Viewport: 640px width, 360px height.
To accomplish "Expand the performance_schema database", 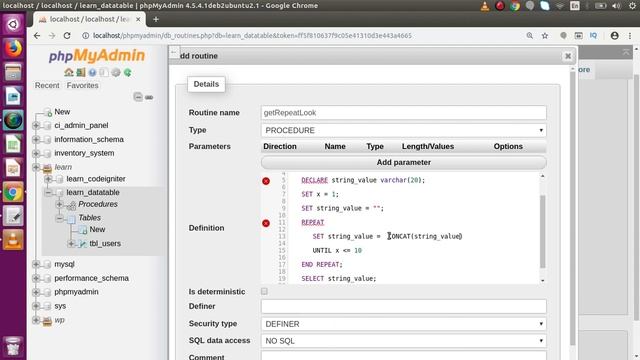I will (x=36, y=278).
